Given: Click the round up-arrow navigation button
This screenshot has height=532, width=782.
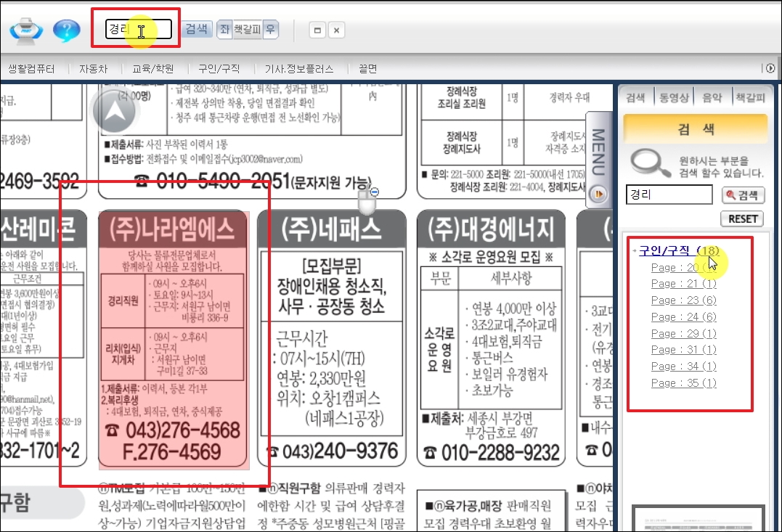Looking at the screenshot, I should [114, 111].
